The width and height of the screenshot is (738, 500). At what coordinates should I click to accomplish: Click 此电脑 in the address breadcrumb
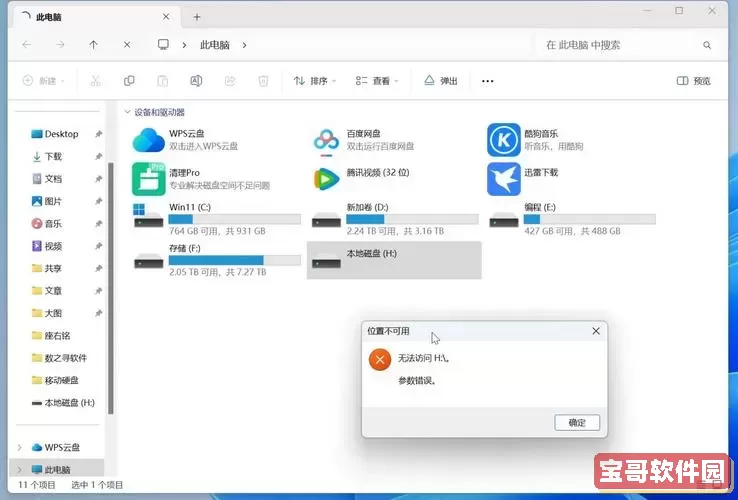(x=215, y=45)
